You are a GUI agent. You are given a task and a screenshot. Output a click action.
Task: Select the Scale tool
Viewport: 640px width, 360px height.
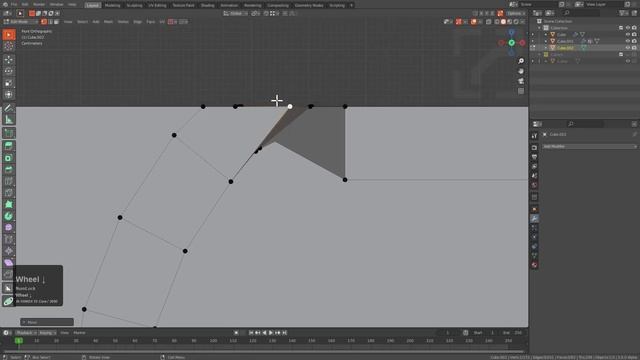tap(9, 83)
